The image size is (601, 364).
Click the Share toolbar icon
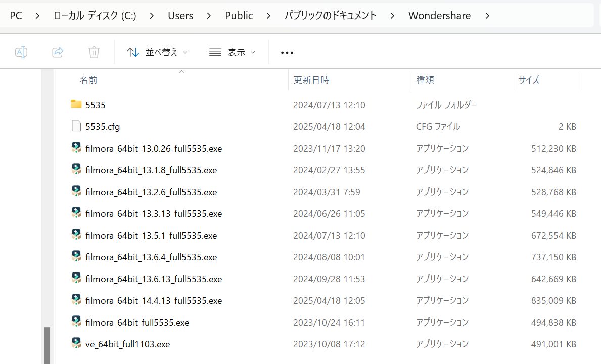click(x=58, y=52)
